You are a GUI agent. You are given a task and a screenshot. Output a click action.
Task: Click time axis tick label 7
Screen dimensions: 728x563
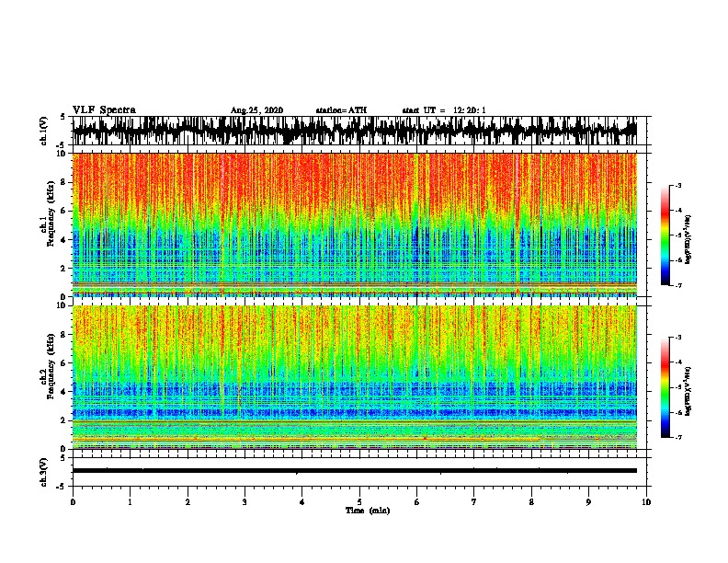[x=474, y=502]
